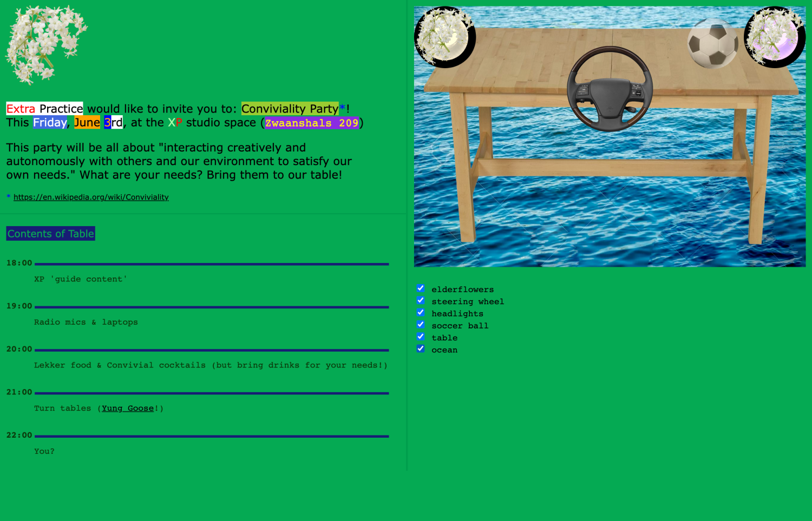Viewport: 812px width, 521px height.
Task: Open the Wikipedia Conviviality link
Action: pos(91,197)
